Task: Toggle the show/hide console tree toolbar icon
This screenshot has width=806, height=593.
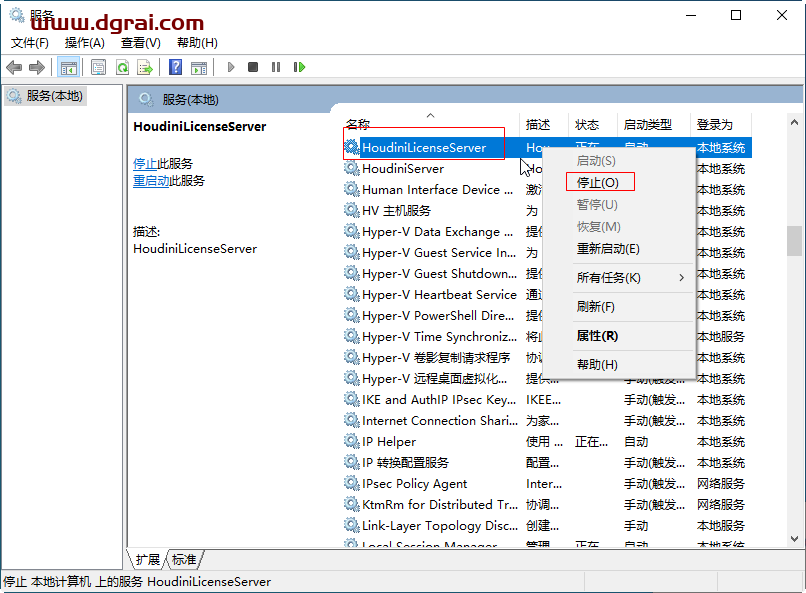Action: click(68, 67)
